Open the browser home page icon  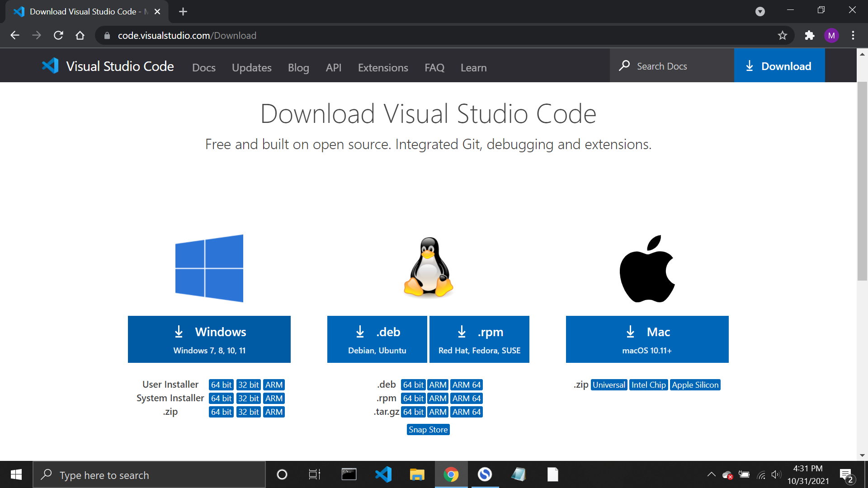coord(80,35)
